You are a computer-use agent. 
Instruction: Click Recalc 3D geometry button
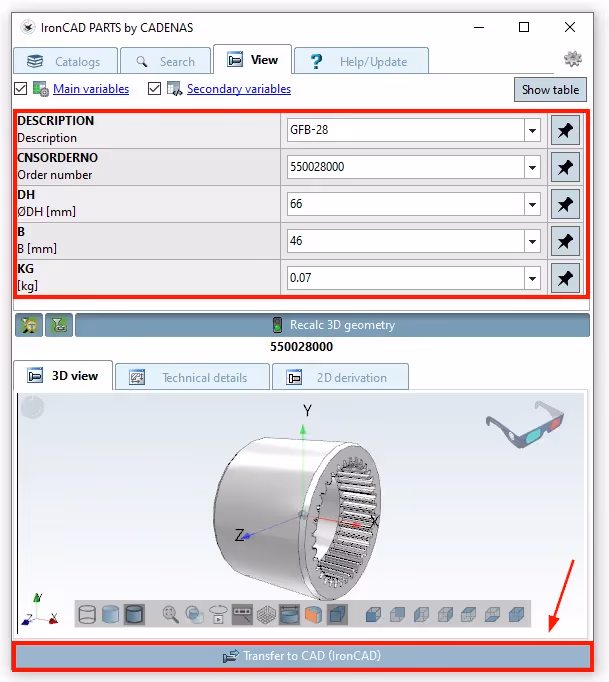(x=333, y=325)
